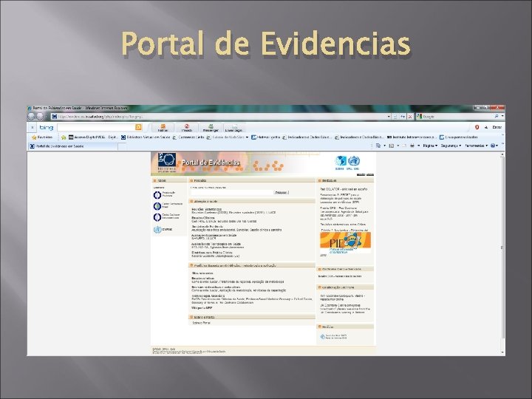This screenshot has height=399, width=532.
Task: Open Instituto Internacional favorite link
Action: point(412,137)
